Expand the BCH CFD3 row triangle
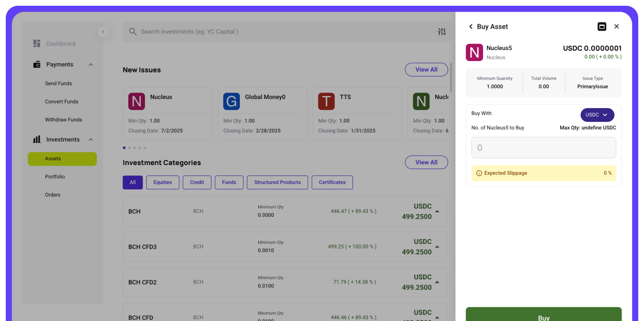 [x=437, y=247]
